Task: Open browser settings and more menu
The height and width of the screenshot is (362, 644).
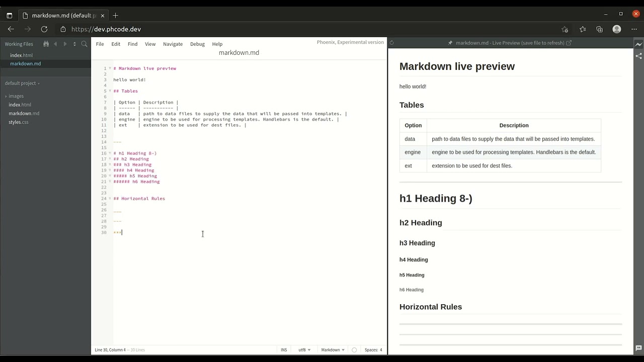Action: click(633, 29)
